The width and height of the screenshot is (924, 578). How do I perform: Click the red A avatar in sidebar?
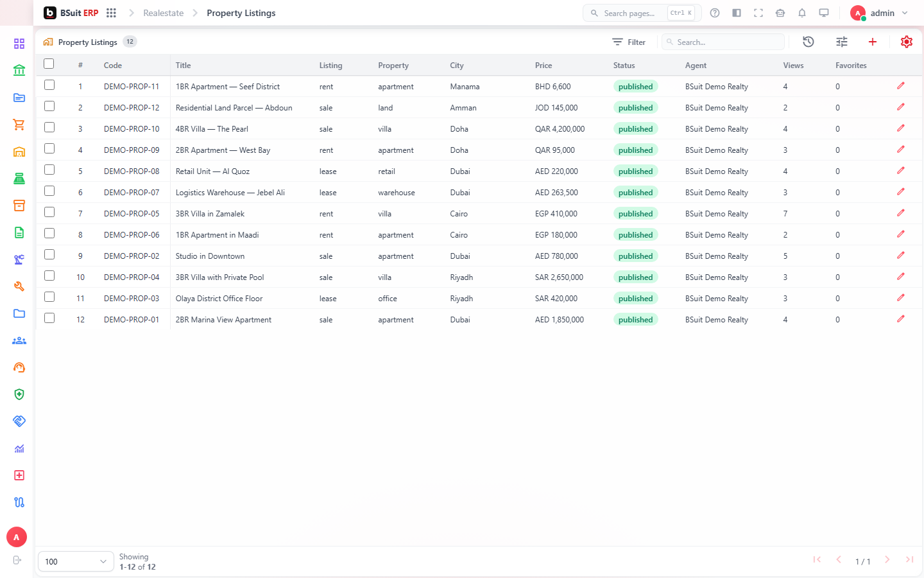click(17, 537)
